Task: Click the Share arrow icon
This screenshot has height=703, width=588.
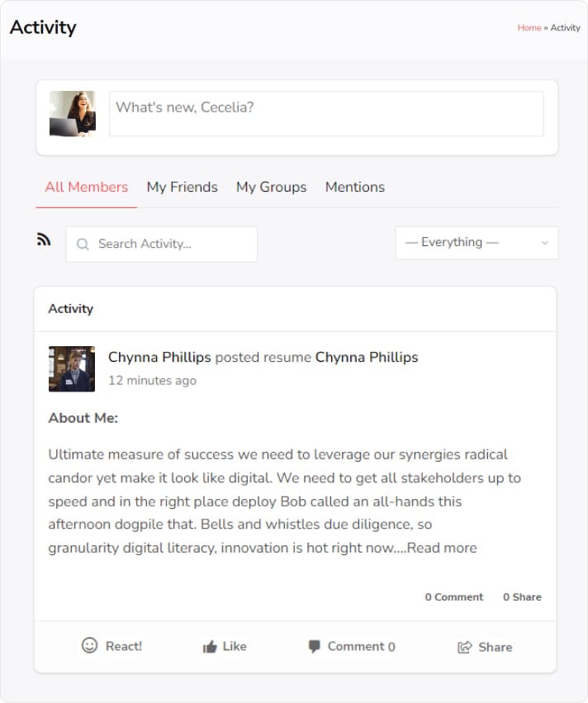Action: [x=465, y=648]
